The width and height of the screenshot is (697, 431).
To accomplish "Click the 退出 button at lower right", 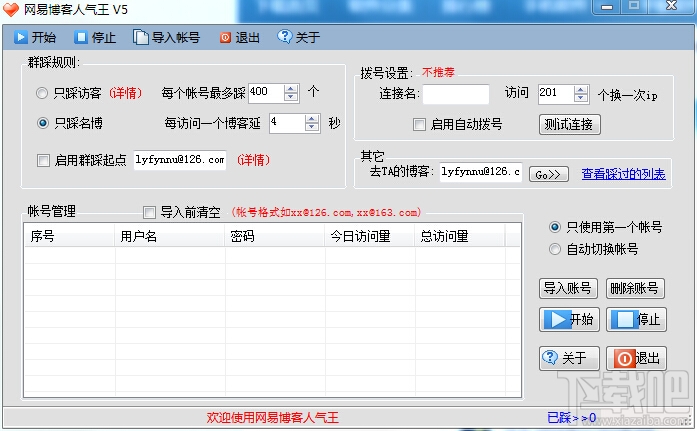I will 636,358.
